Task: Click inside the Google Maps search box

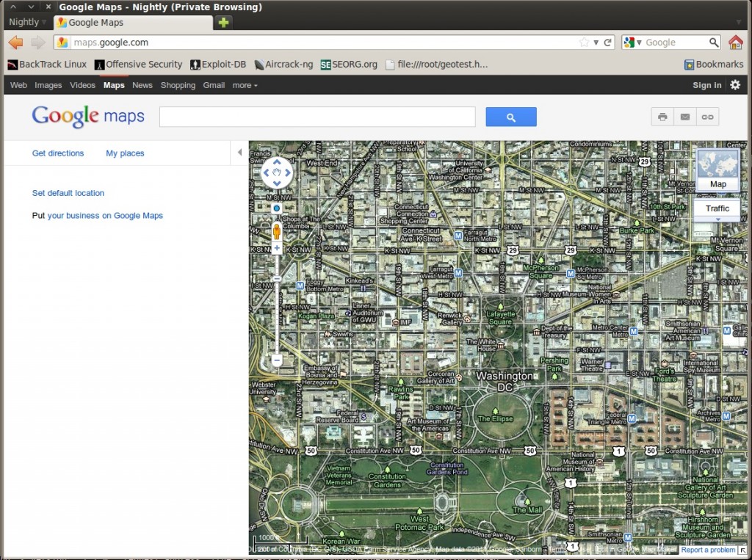Action: tap(316, 116)
